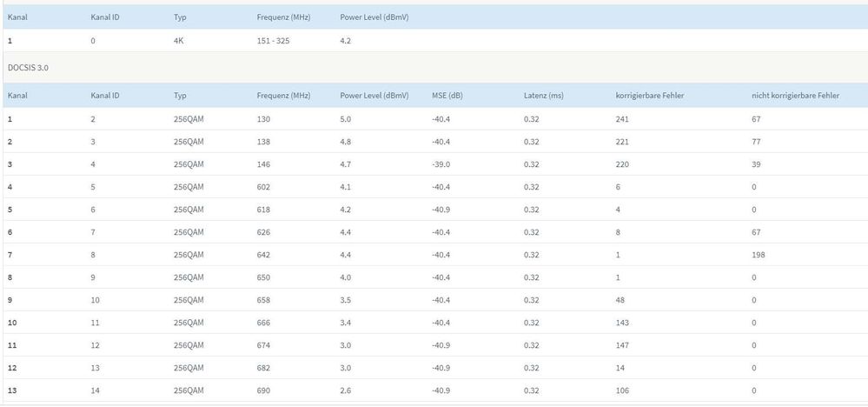Click the 'MSE (dB)' column header
Viewport: 868px width, 407px height.
point(447,96)
